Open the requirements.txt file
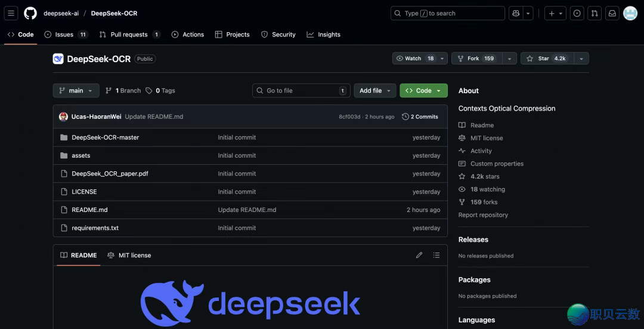 95,228
